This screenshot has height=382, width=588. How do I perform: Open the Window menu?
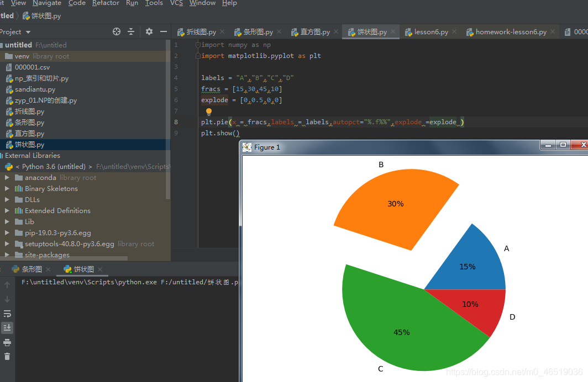click(x=202, y=3)
